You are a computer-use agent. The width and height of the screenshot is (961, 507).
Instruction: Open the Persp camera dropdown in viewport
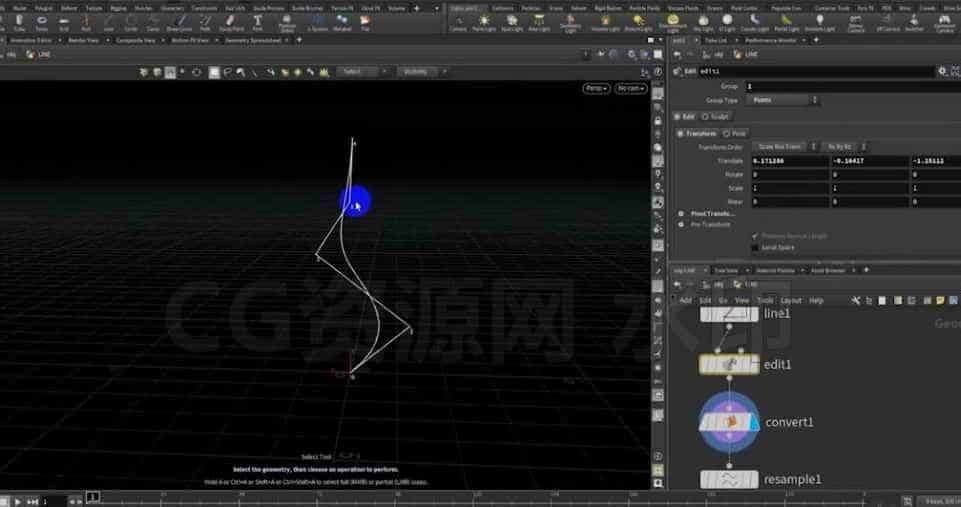pos(596,88)
